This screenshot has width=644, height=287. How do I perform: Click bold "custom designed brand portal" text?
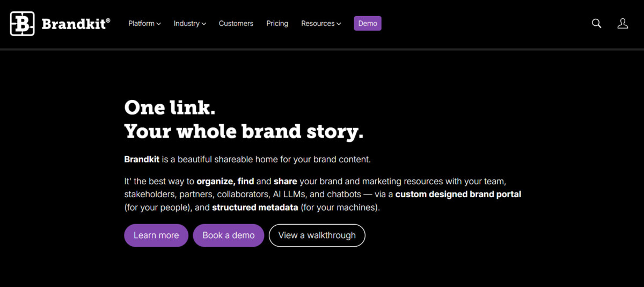458,194
